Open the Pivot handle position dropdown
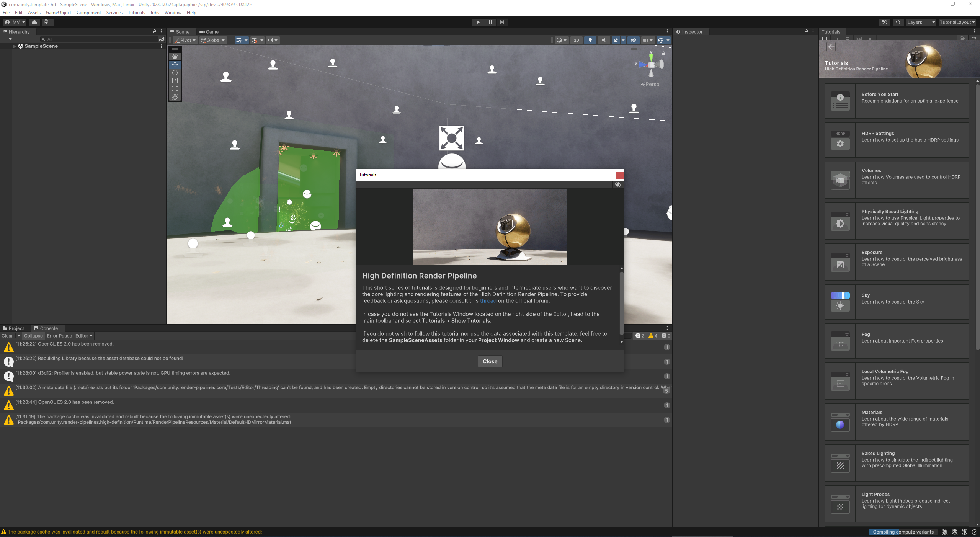This screenshot has width=980, height=537. (x=185, y=40)
